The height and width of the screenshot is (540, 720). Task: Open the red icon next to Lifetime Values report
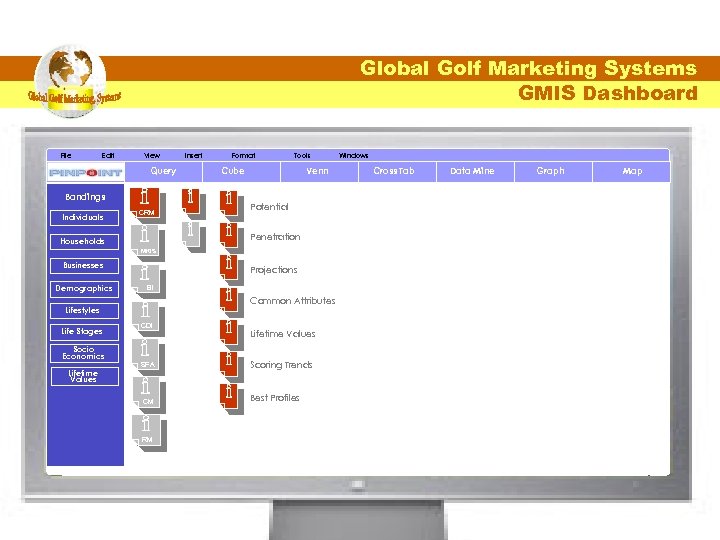(231, 334)
